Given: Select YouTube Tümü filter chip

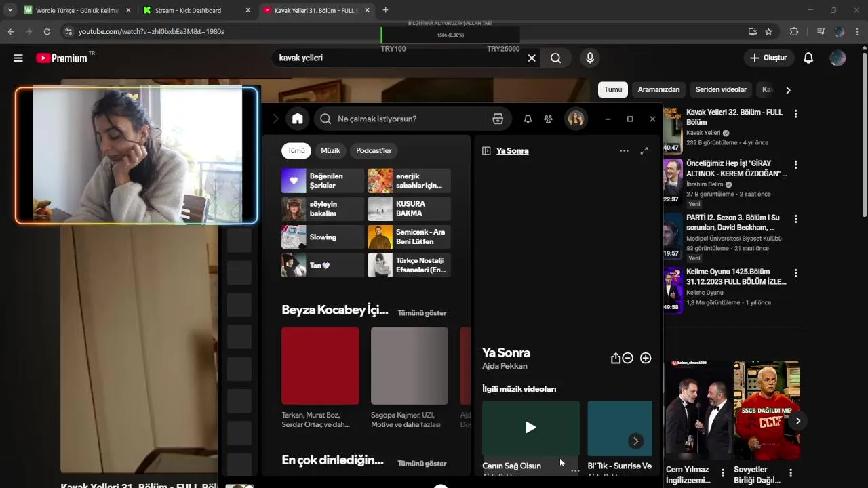Looking at the screenshot, I should click(x=613, y=89).
